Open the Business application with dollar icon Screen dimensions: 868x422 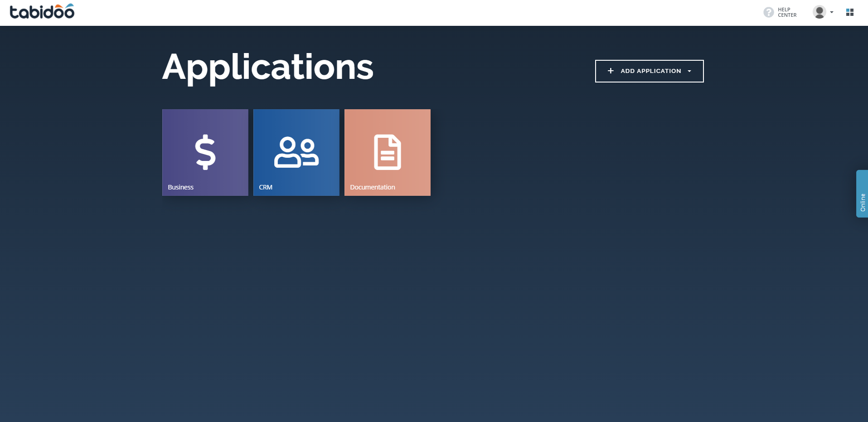[x=205, y=152]
